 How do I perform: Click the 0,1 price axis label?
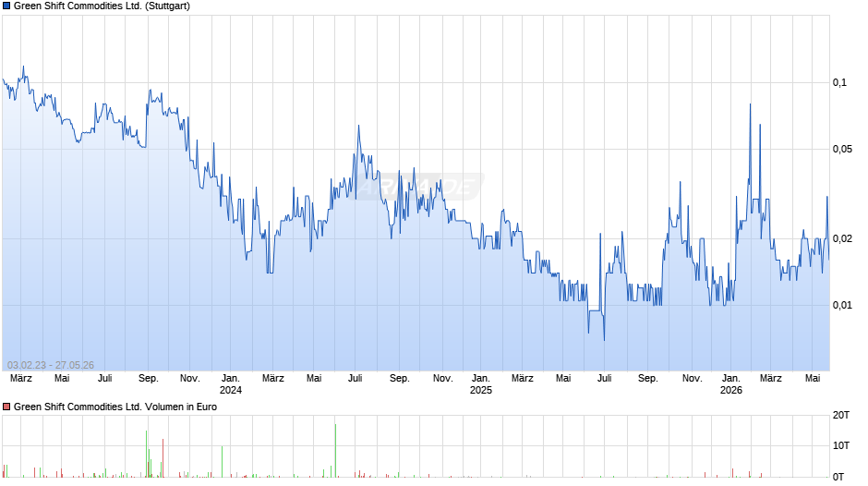coord(839,82)
